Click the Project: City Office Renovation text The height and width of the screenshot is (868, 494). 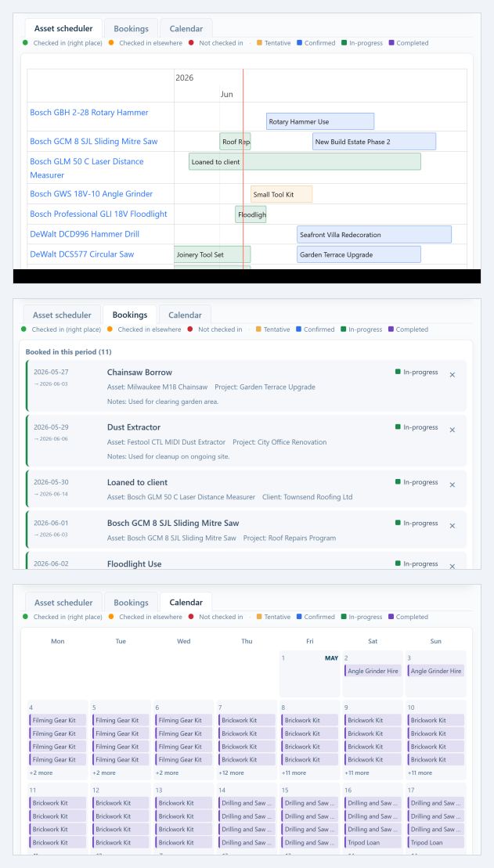[279, 442]
